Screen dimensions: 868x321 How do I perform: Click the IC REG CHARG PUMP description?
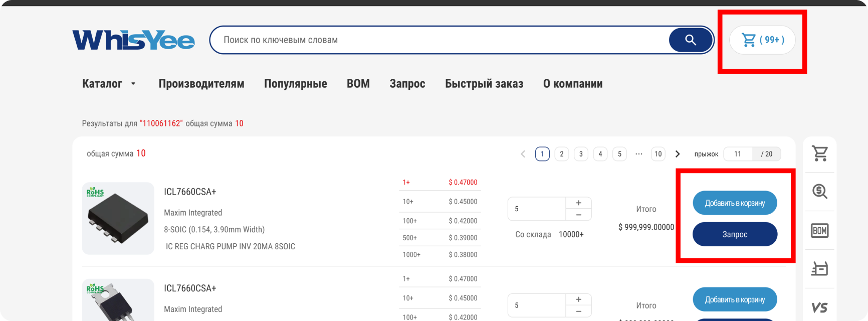pos(231,246)
